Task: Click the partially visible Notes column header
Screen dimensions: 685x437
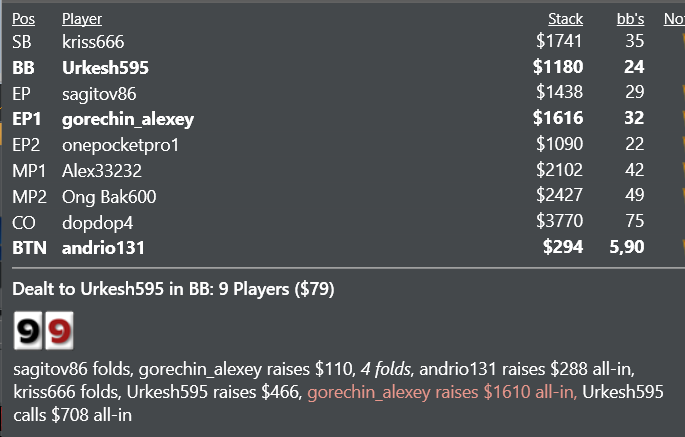Action: tap(674, 19)
